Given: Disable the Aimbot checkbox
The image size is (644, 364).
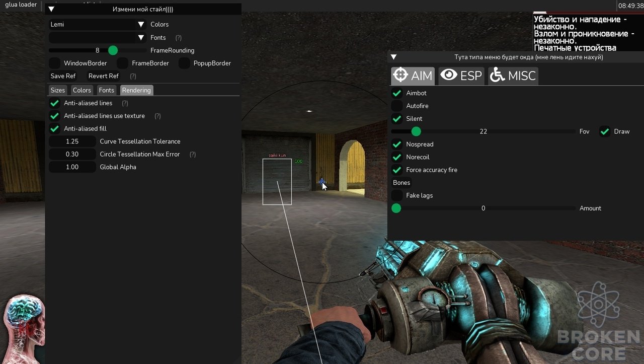Looking at the screenshot, I should point(397,93).
